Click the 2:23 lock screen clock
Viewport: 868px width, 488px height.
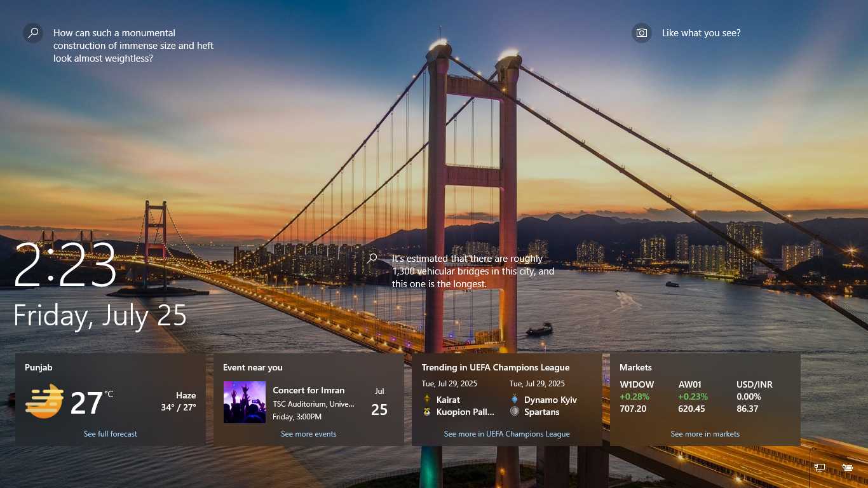coord(65,266)
